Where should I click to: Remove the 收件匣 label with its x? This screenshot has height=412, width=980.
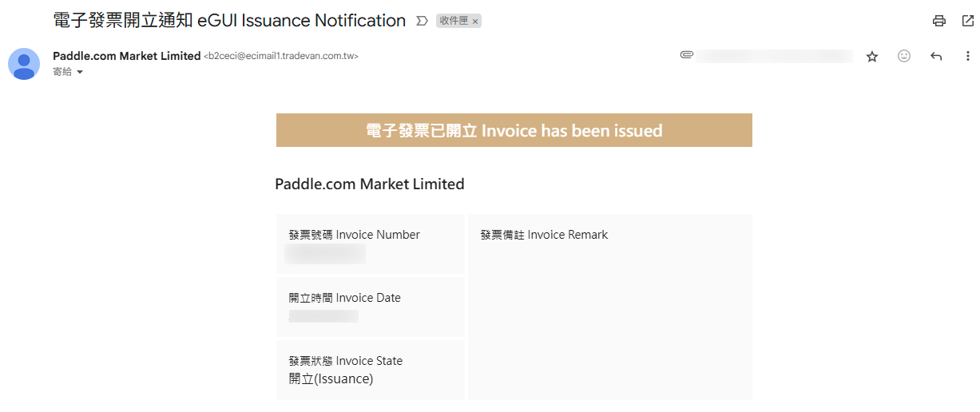[x=475, y=22]
